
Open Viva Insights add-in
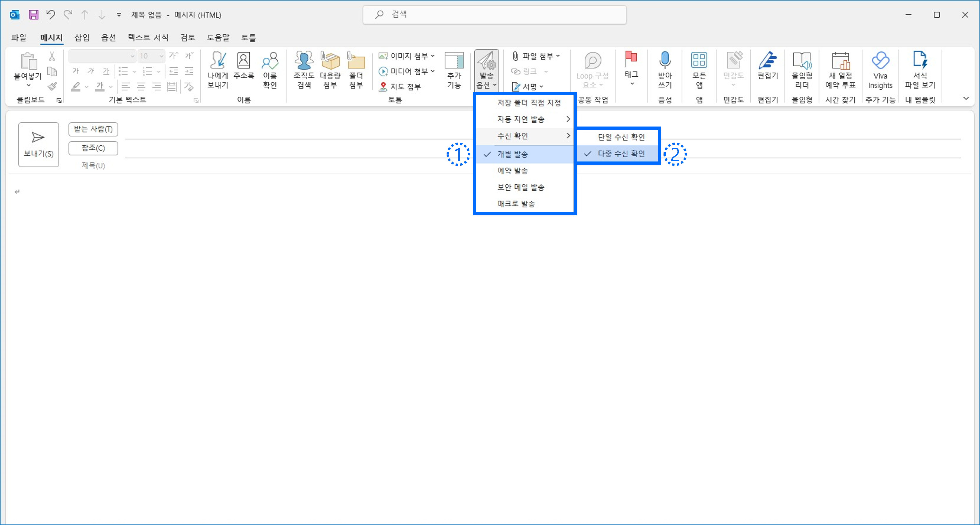click(880, 70)
